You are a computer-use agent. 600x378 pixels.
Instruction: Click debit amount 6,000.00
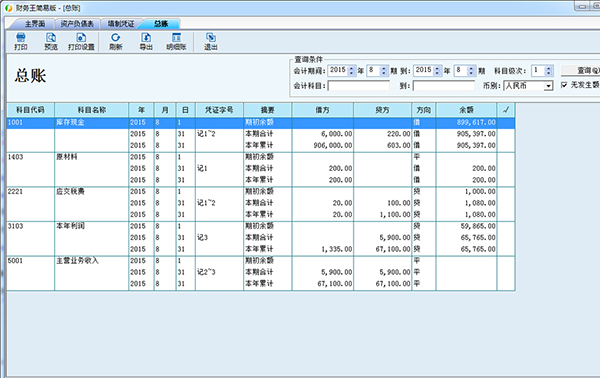click(336, 134)
